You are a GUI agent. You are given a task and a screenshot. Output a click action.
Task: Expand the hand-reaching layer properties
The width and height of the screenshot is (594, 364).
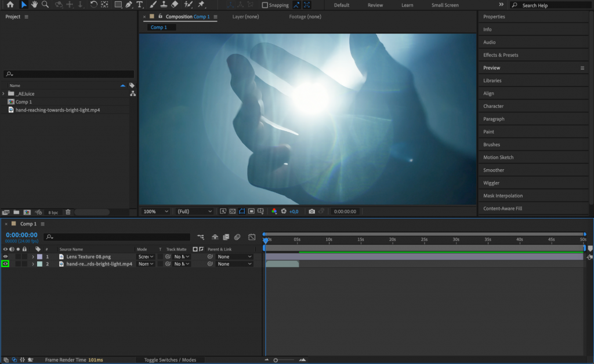(33, 264)
